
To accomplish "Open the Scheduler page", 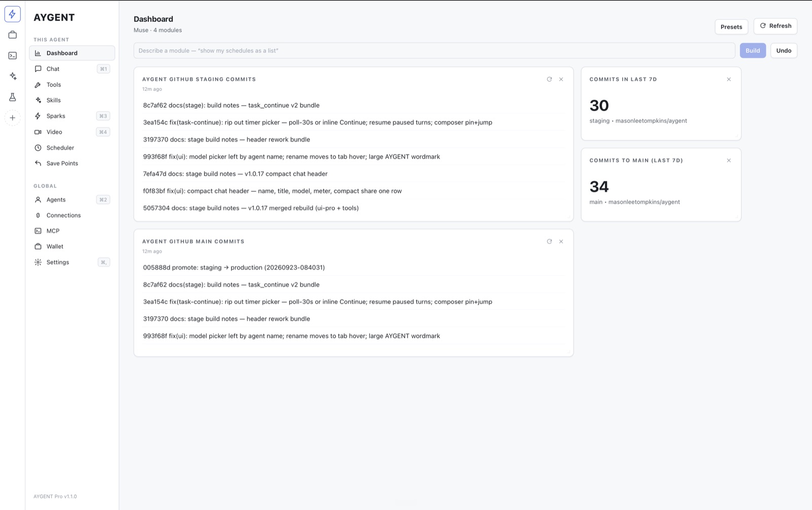I will click(72, 148).
